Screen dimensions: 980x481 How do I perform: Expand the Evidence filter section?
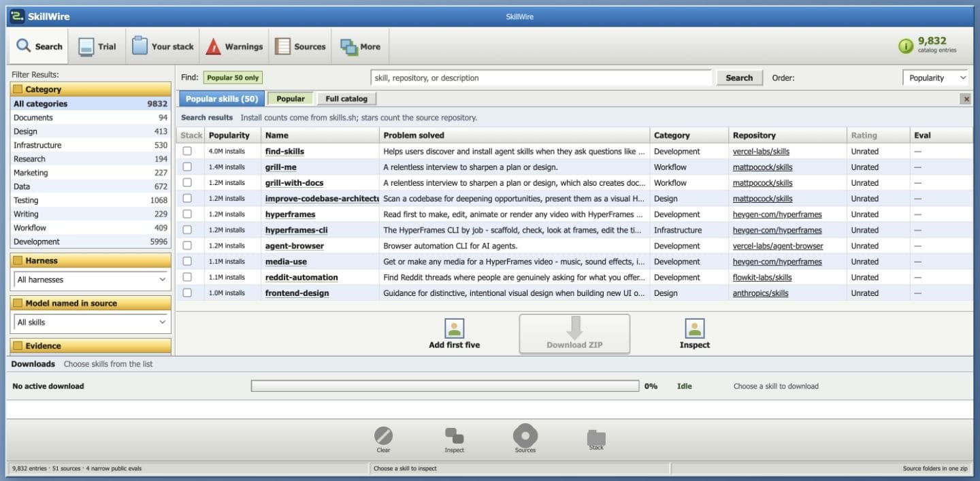(x=91, y=346)
